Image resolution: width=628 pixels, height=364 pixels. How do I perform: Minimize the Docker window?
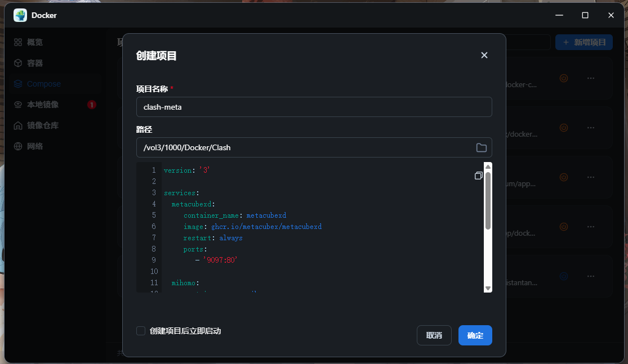559,15
